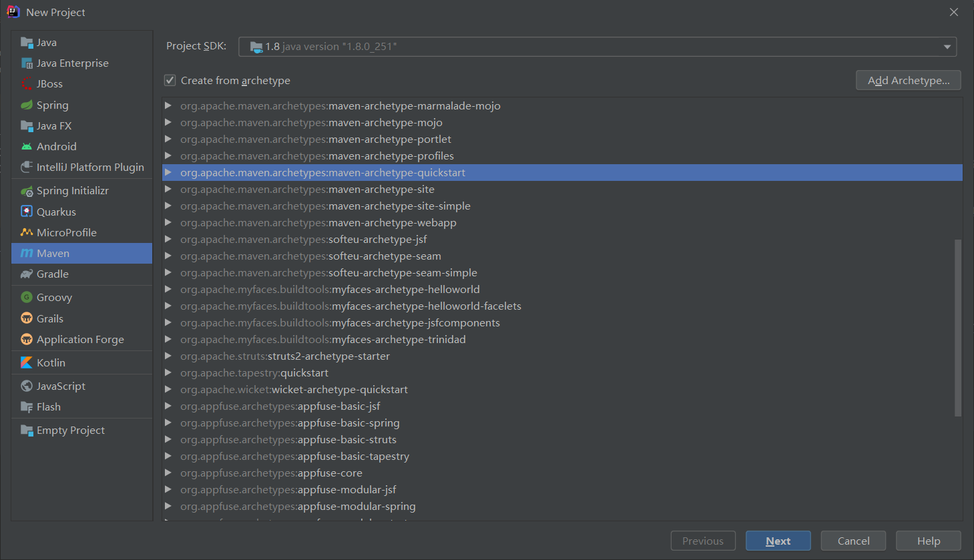Click the Maven 'm' icon
The height and width of the screenshot is (560, 974).
(x=27, y=253)
